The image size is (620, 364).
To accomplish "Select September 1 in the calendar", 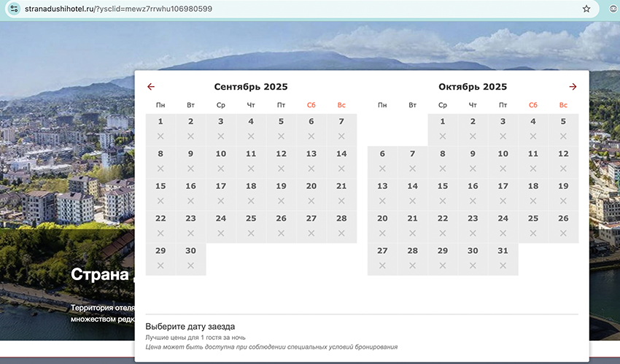I will (x=160, y=128).
